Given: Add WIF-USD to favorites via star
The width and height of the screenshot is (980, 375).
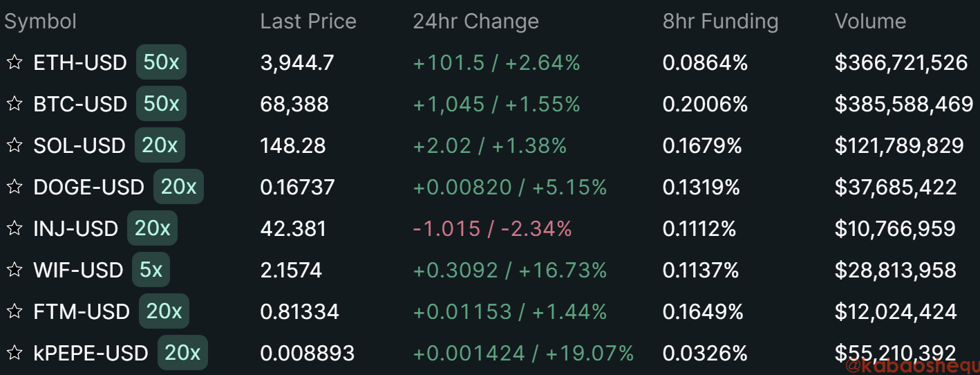Looking at the screenshot, I should click(14, 271).
